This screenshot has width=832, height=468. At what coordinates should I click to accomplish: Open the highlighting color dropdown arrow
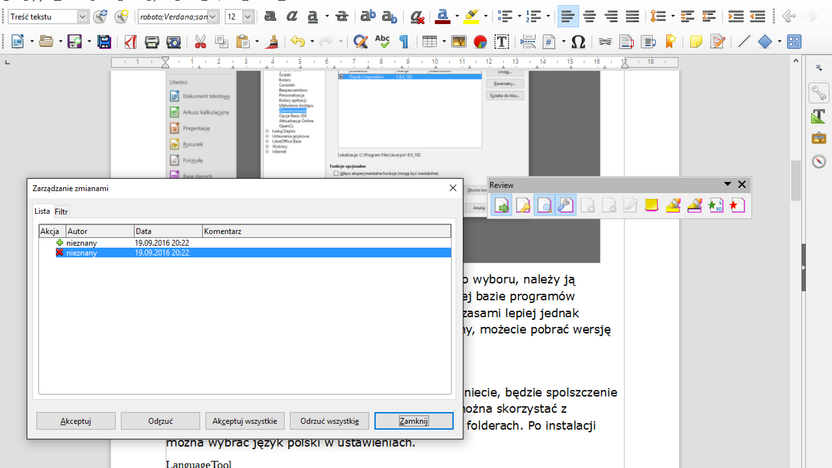point(486,16)
